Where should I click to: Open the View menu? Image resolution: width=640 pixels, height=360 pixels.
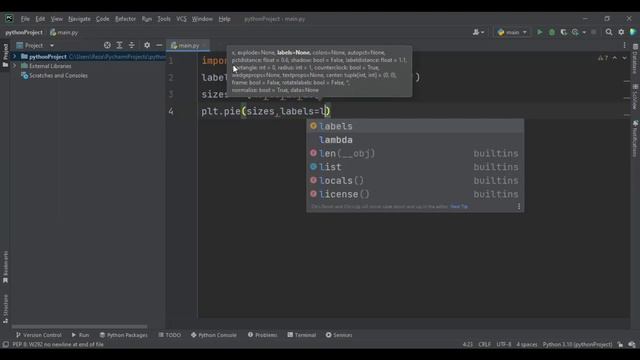tap(57, 19)
